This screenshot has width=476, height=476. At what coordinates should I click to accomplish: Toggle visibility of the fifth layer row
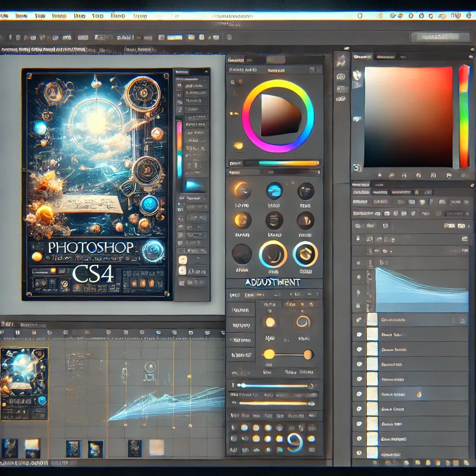tap(359, 379)
